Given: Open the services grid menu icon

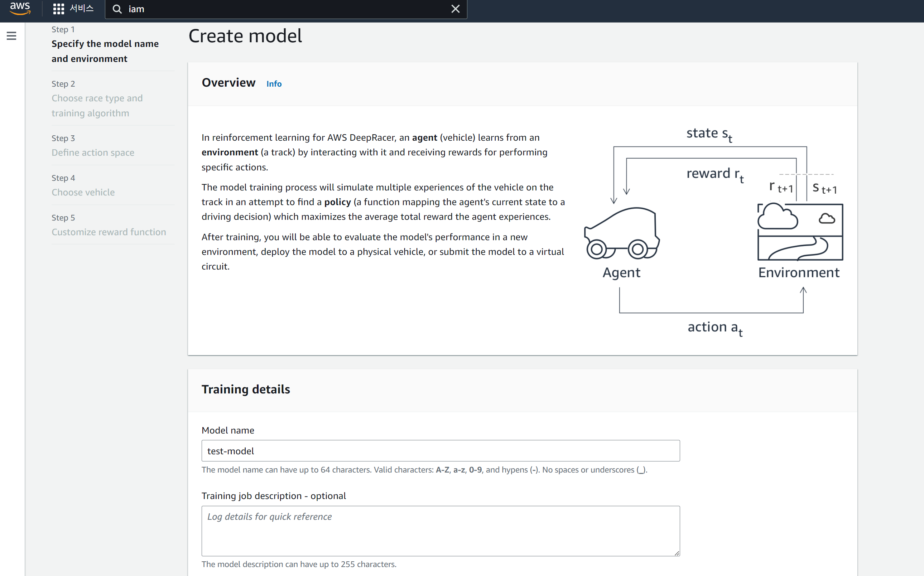Looking at the screenshot, I should 58,9.
